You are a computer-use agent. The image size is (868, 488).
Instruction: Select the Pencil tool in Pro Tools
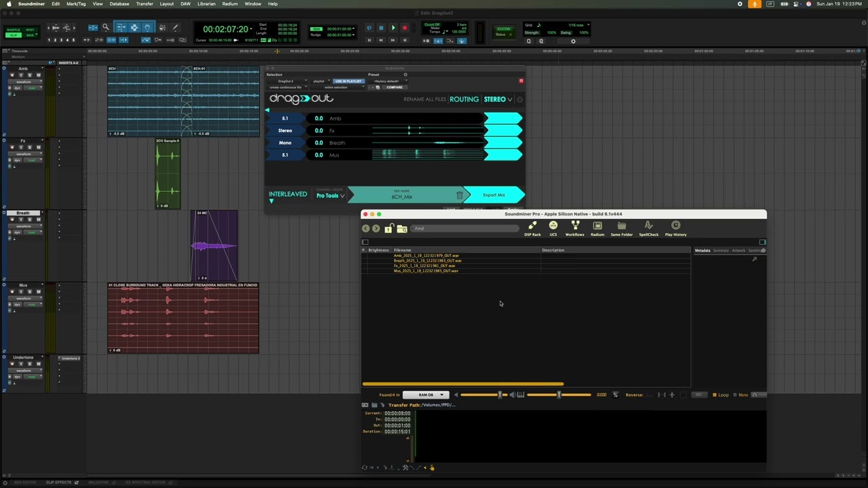point(176,28)
